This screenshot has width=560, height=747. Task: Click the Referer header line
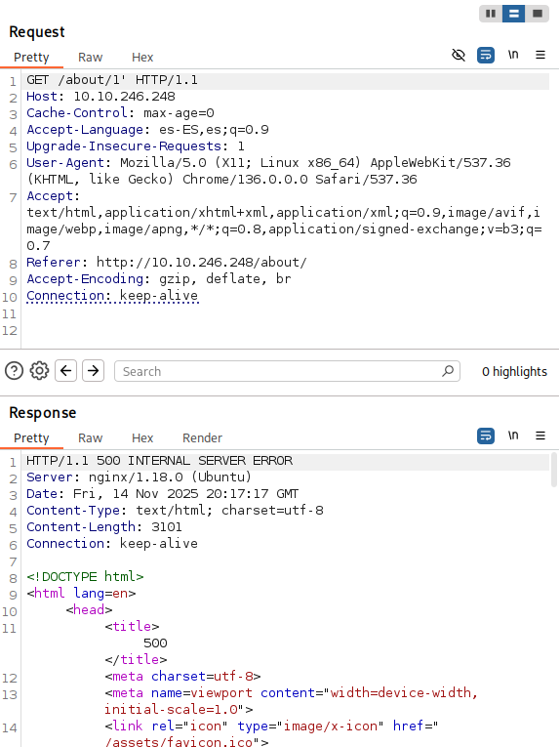[x=167, y=262]
